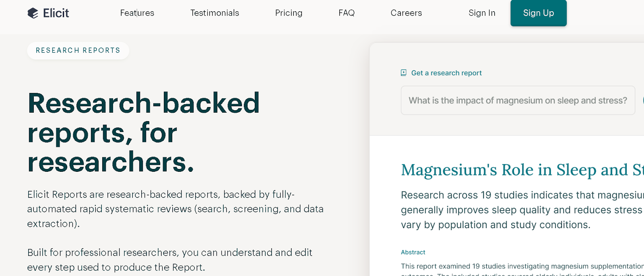Screen dimensions: 644x276
Task: Click the Research across 19 studies summary
Action: pos(522,210)
